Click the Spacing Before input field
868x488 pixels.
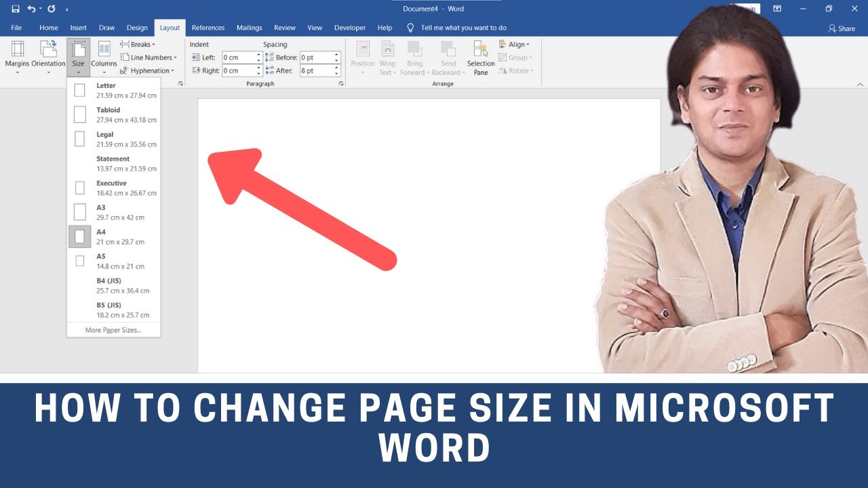coord(317,58)
